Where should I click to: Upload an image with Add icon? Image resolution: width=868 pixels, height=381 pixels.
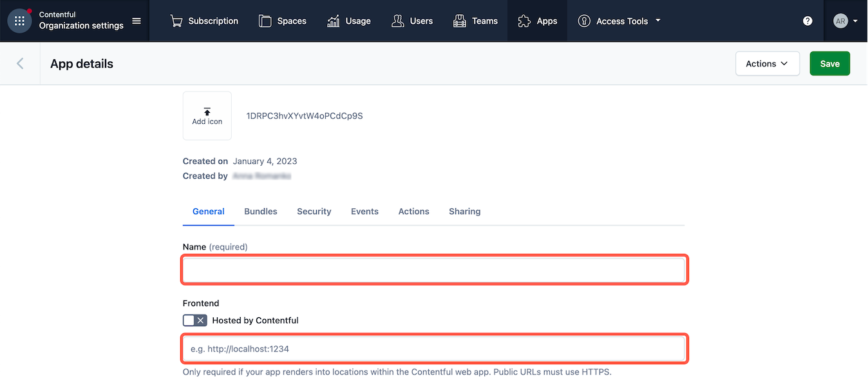(x=207, y=116)
